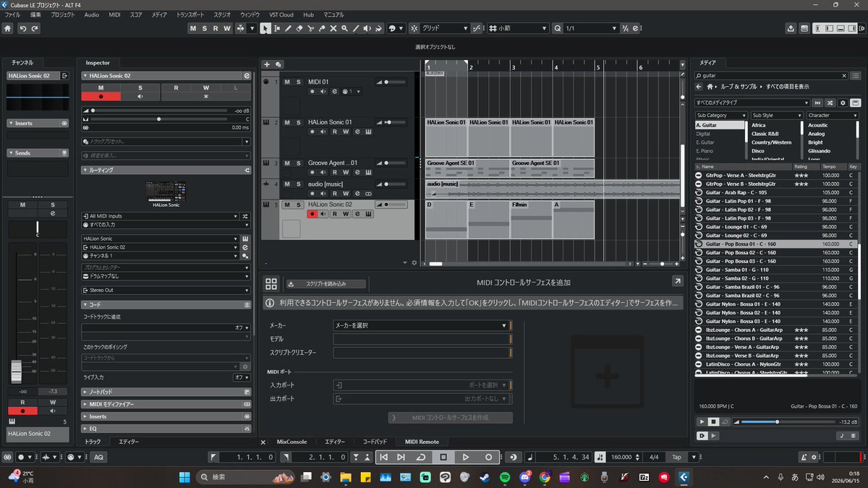Play the media preview in Media panel
Viewport: 868px width, 488px height.
point(702,421)
